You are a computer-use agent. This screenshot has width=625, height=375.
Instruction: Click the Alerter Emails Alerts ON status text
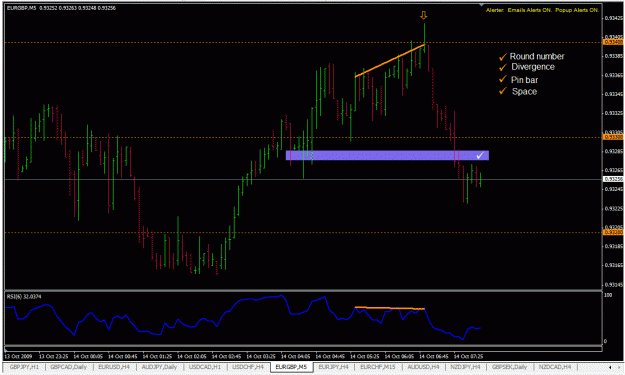tap(542, 10)
